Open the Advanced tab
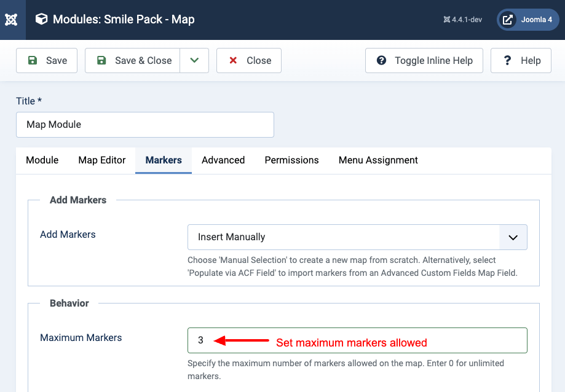The image size is (565, 392). (223, 160)
